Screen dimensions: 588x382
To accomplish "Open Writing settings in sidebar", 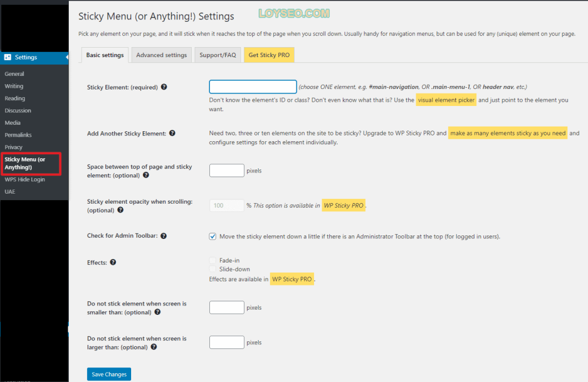I will click(14, 86).
